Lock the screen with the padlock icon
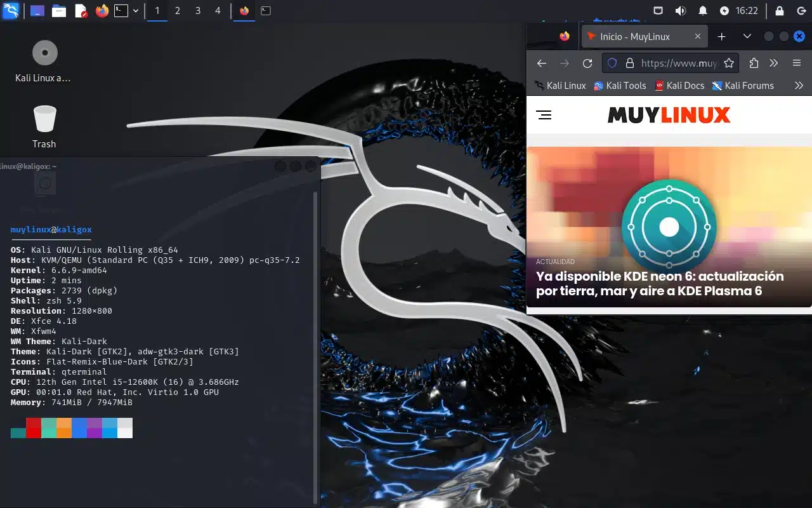Screen dimensions: 812x508 tap(780, 11)
